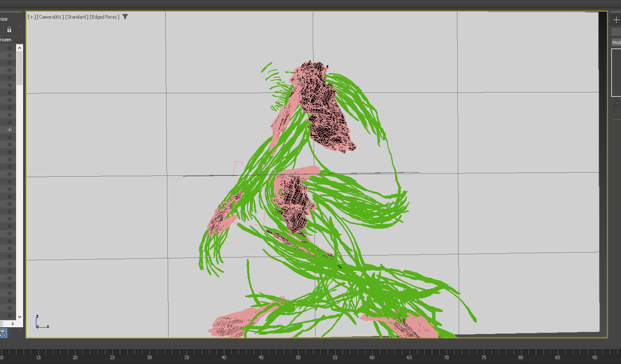Open the Modifier List dropdown
621x364 pixels.
point(616,43)
